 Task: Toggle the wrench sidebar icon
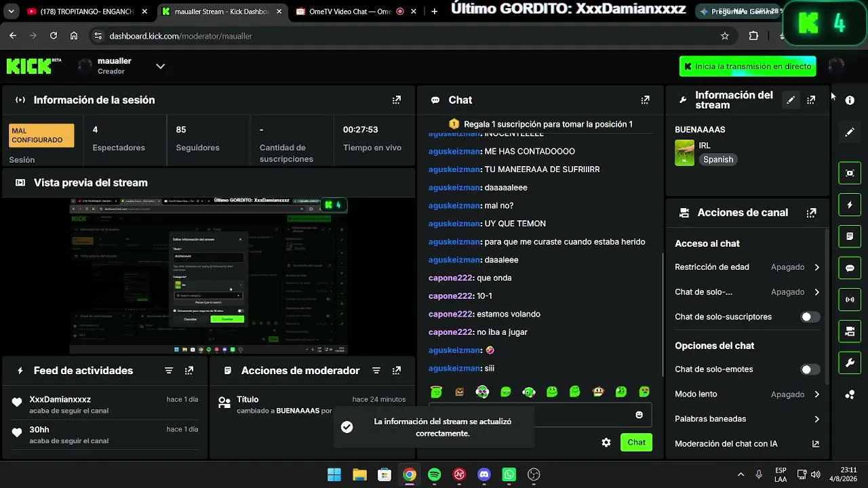[x=850, y=363]
